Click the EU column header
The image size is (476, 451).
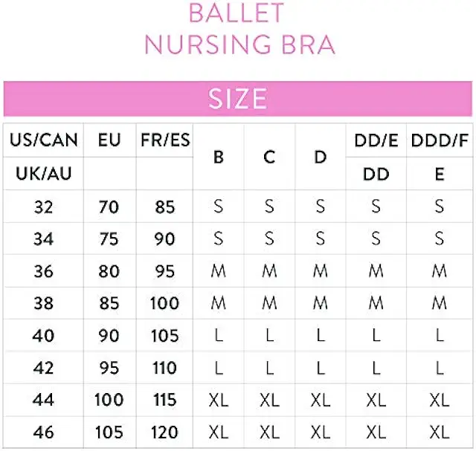(109, 140)
